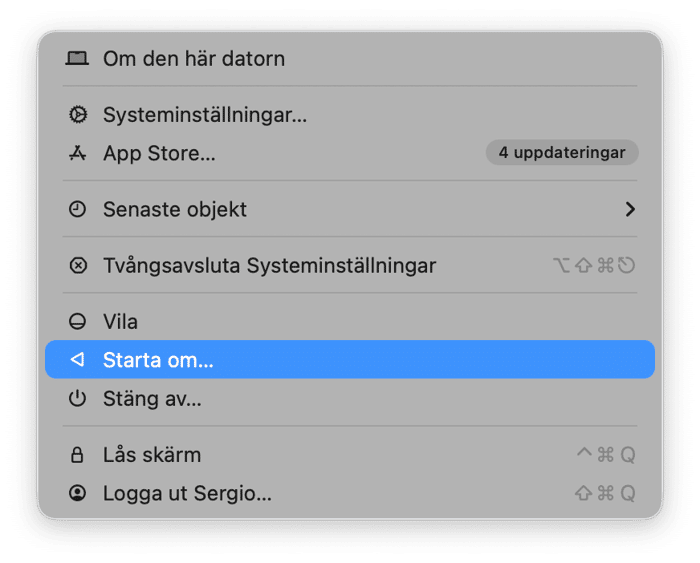
Task: Click the user icon beside Logga ut Sergio
Action: click(77, 493)
